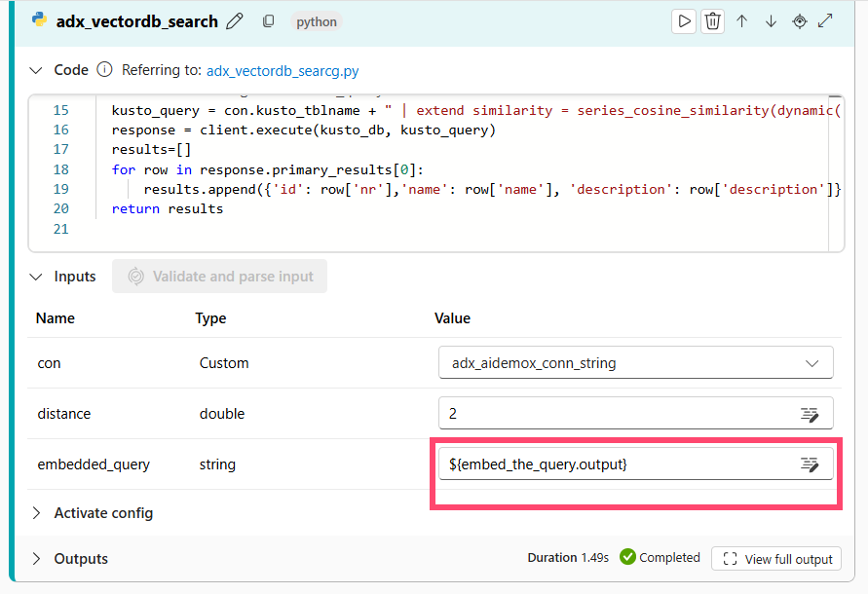Viewport: 868px width, 594px height.
Task: Click the Custom type cell
Action: tap(224, 363)
